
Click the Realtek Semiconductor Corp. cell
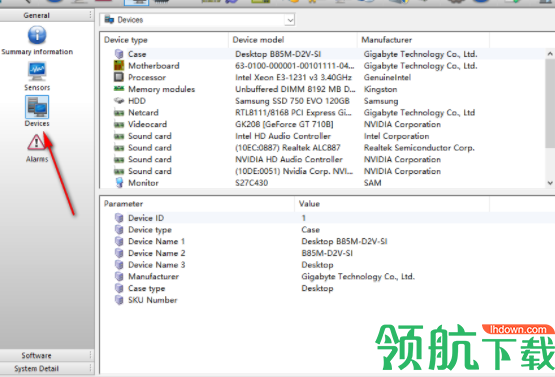[419, 148]
